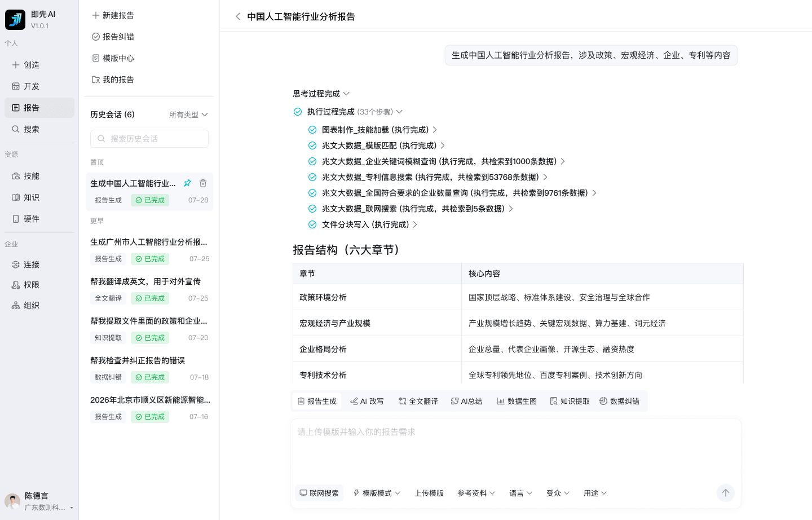Image resolution: width=812 pixels, height=520 pixels.
Task: Expand the 所有类型 filter dropdown
Action: click(188, 114)
